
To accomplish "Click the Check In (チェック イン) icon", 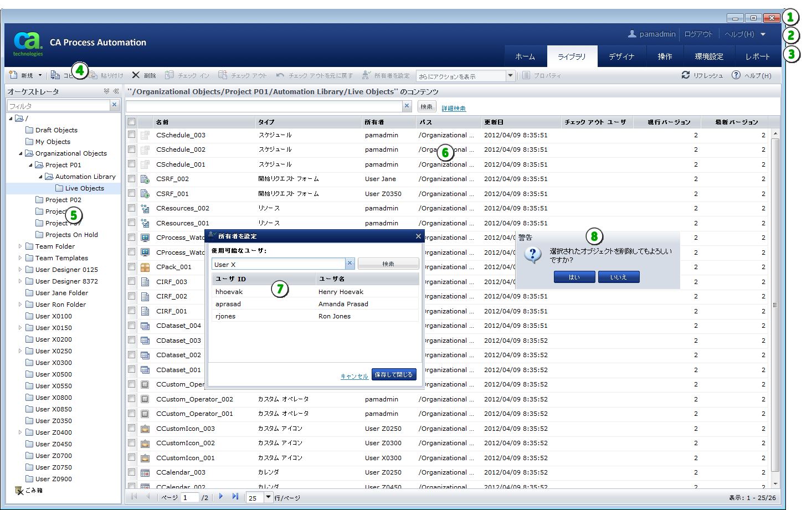I will [169, 75].
